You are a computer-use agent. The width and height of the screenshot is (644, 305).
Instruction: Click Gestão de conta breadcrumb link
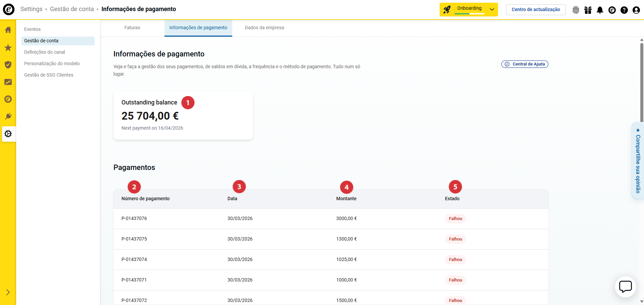pos(72,9)
